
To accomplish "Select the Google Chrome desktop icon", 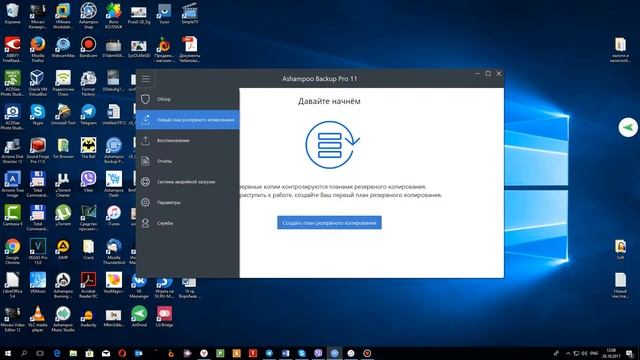I will coord(12,251).
